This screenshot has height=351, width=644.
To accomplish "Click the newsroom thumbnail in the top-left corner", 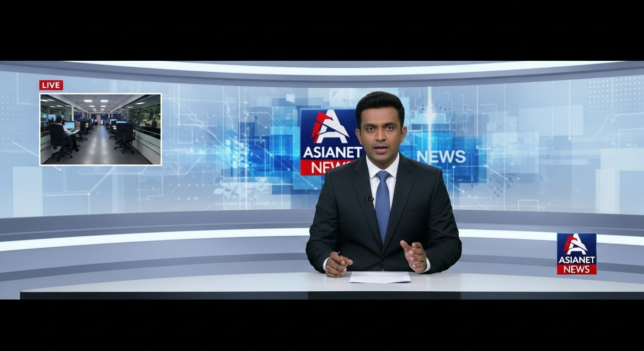I will 101,128.
